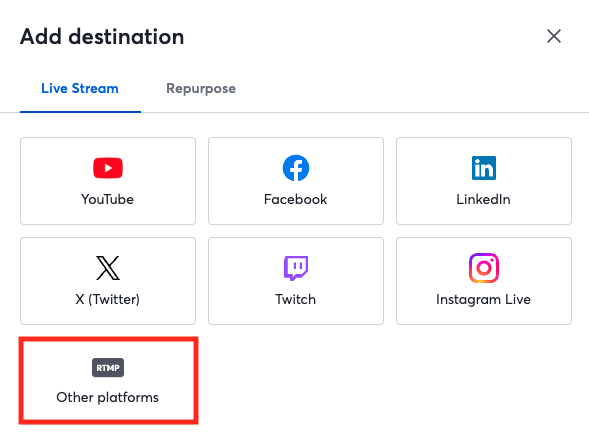
Task: Pick the LinkedIn text label
Action: tap(483, 199)
